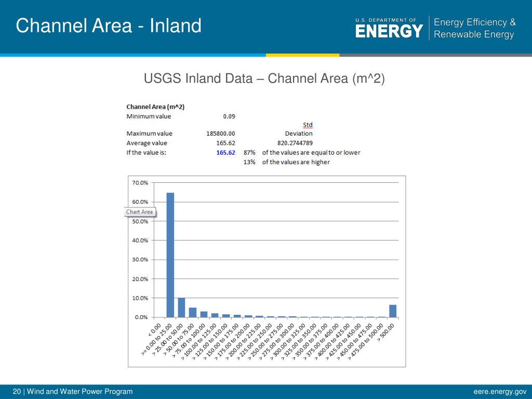Image resolution: width=532 pixels, height=399 pixels.
Task: Select the 13% figure
Action: pos(249,162)
